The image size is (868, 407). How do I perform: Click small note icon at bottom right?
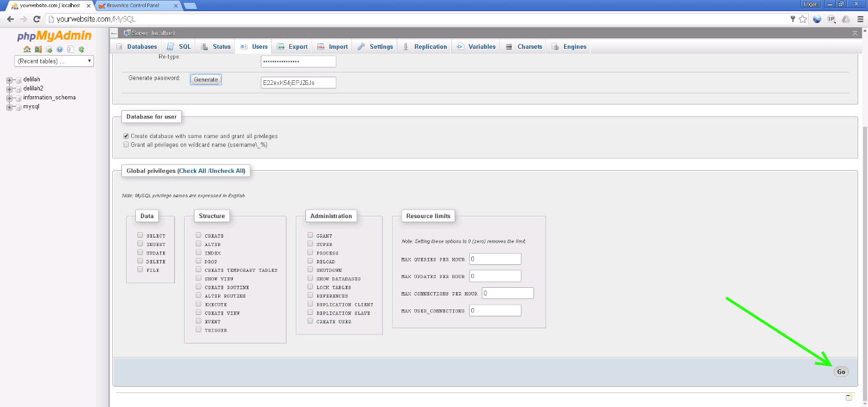tap(849, 397)
